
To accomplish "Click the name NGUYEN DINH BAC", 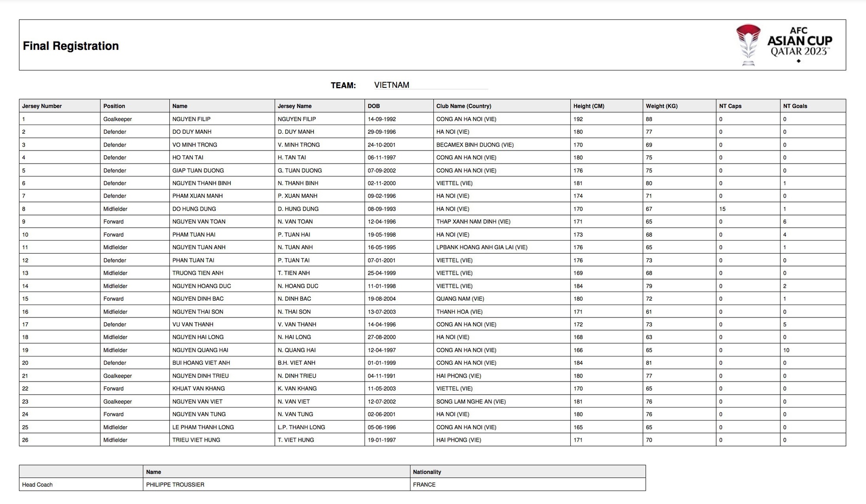I will 198,299.
